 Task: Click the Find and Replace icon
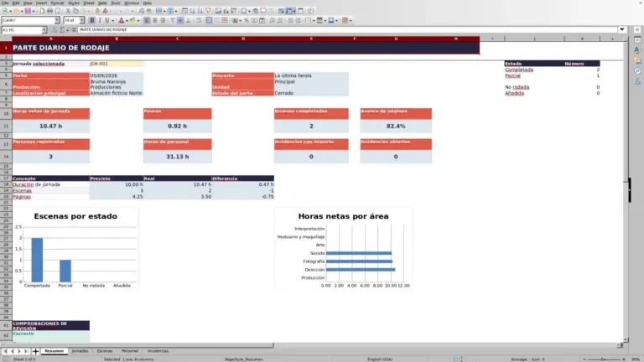141,11
